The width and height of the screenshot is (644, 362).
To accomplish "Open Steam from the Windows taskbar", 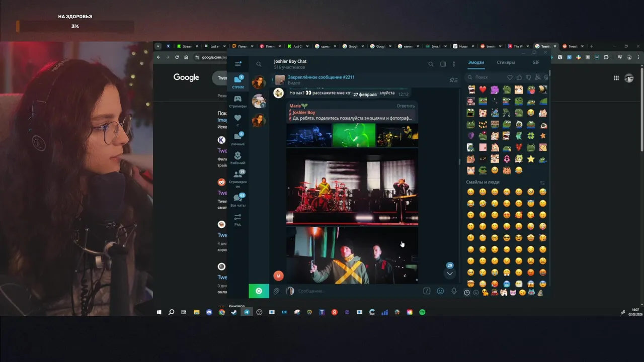I will point(234,312).
